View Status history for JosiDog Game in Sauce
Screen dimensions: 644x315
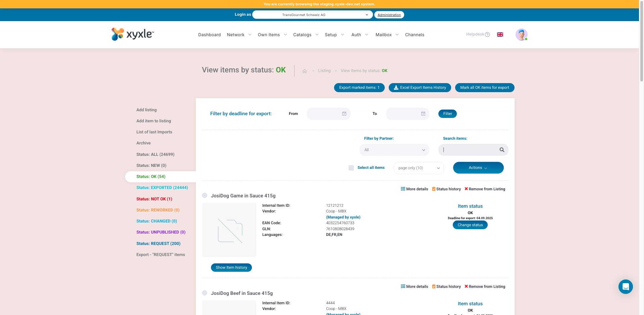[x=446, y=189]
